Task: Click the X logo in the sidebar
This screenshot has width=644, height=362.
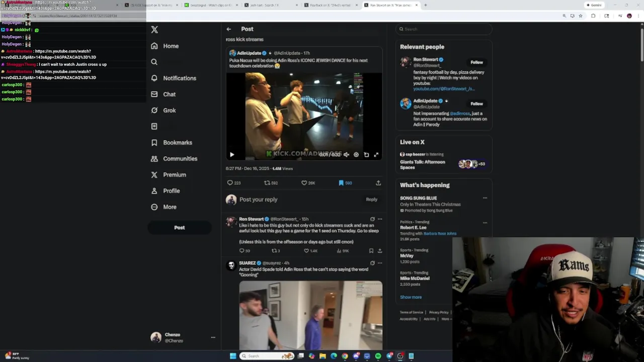Action: coord(154,30)
